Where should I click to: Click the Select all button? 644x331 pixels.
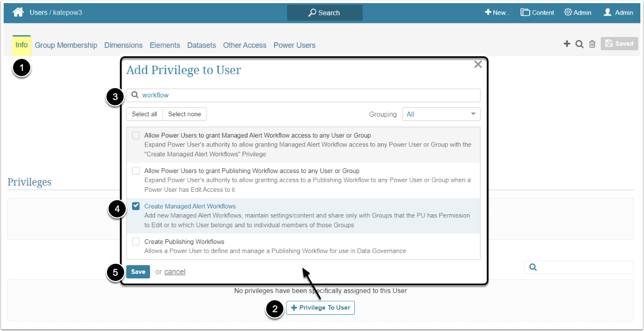point(145,114)
